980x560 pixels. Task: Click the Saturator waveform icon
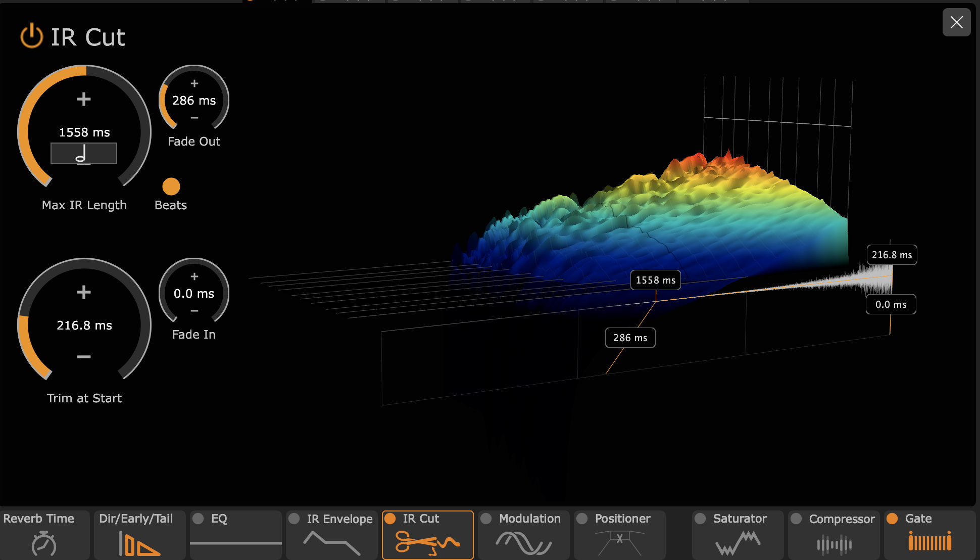coord(738,543)
